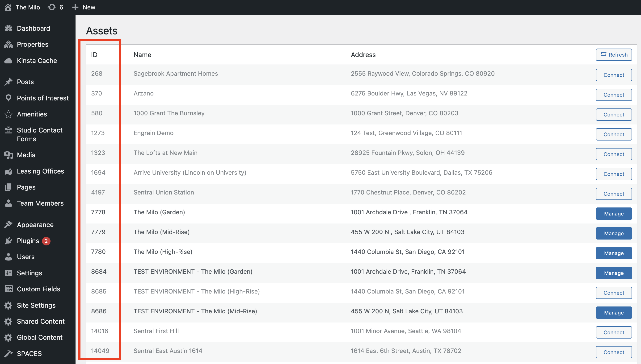Screen dimensions: 641x364
Task: Open the updates icon showing 6
Action: pos(52,7)
